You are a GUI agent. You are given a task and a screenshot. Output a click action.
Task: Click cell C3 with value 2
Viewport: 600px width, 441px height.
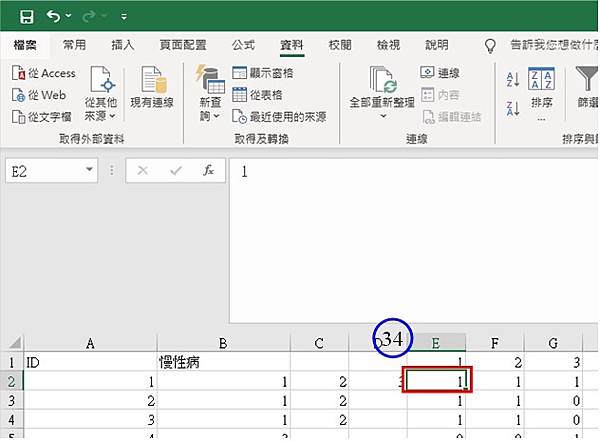(x=319, y=400)
